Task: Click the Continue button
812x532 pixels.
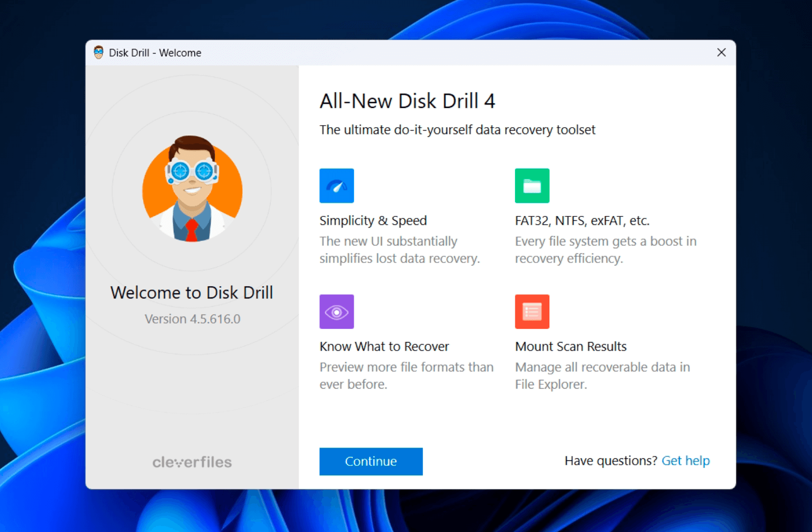Action: click(x=371, y=461)
